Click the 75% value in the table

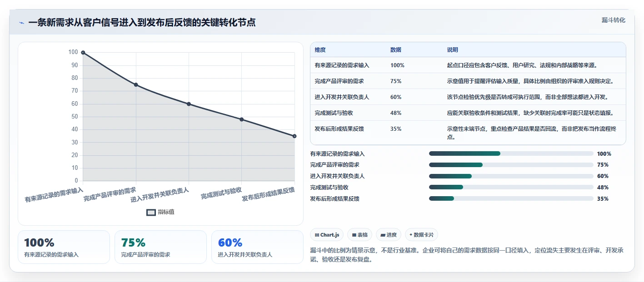click(396, 81)
